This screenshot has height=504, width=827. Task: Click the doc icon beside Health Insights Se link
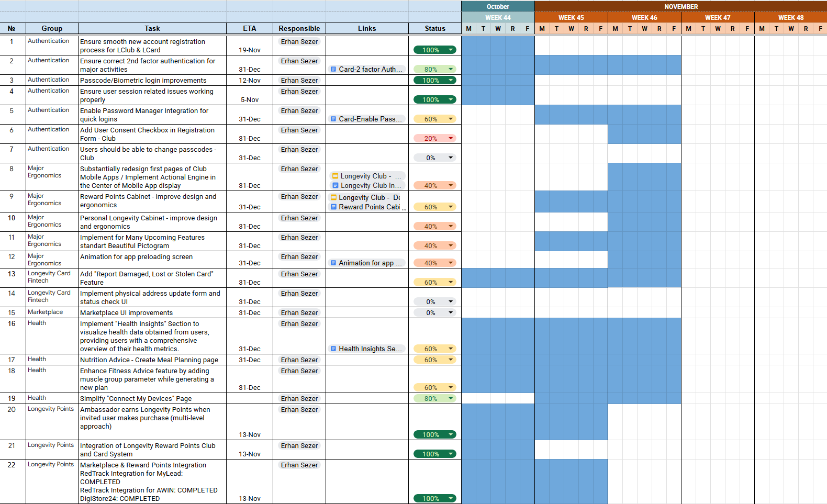(333, 349)
